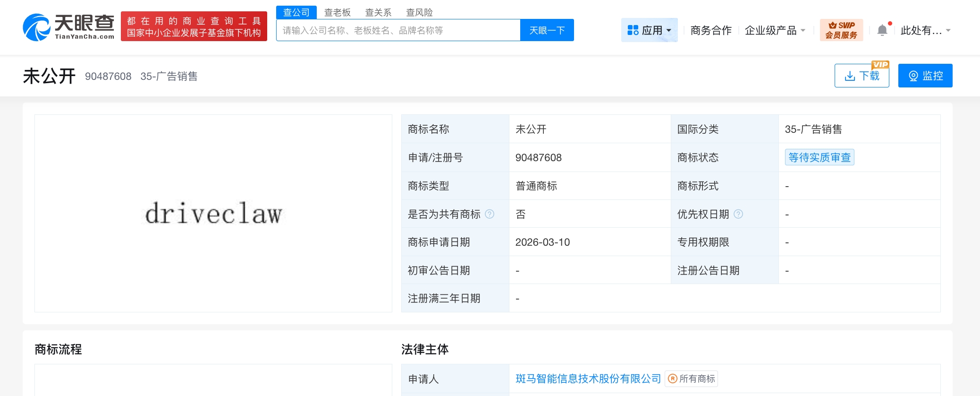Switch to the 查老板 tab
This screenshot has width=980, height=396.
[337, 12]
